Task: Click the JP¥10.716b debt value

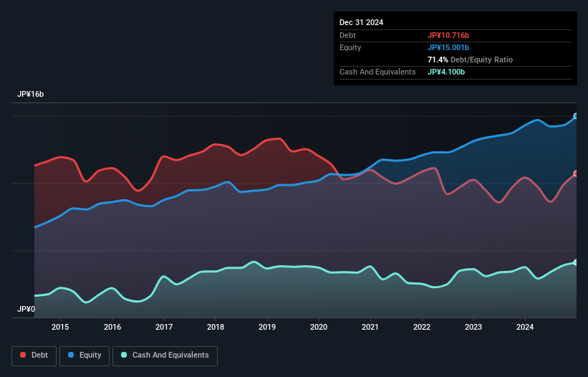Action: (x=448, y=35)
